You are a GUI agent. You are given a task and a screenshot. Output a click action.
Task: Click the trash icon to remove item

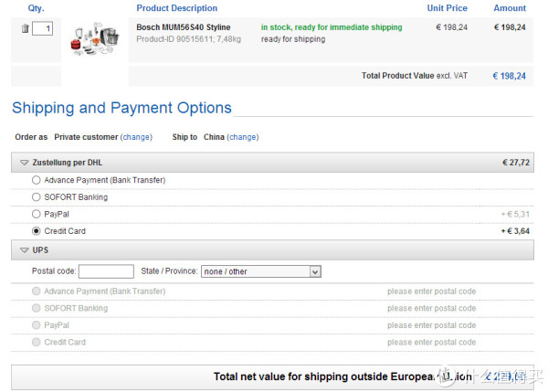click(26, 28)
